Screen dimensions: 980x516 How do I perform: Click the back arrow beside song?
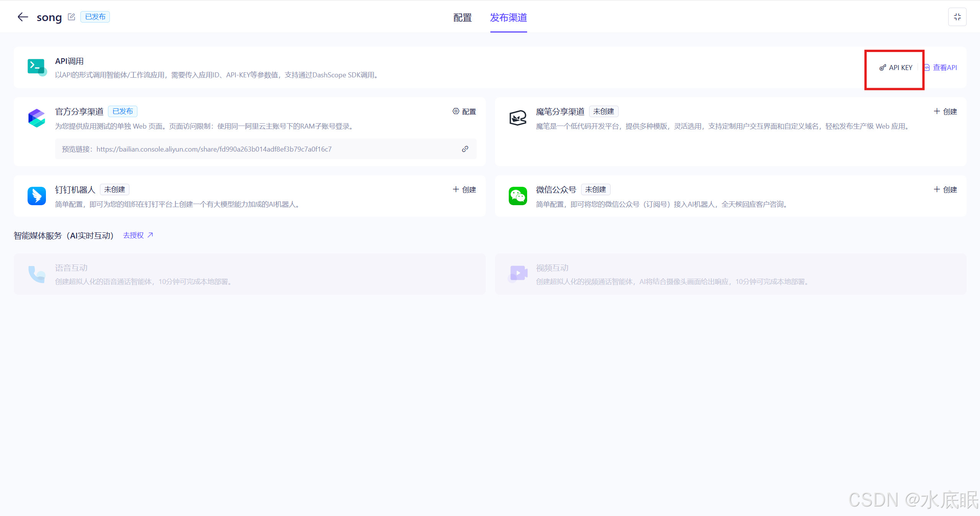(x=23, y=17)
